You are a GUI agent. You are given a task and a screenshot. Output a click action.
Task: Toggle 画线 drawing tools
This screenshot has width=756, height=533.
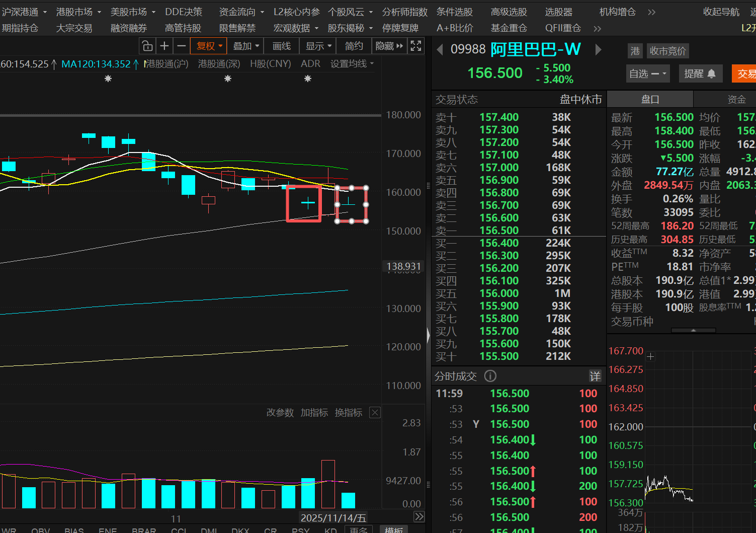(282, 46)
